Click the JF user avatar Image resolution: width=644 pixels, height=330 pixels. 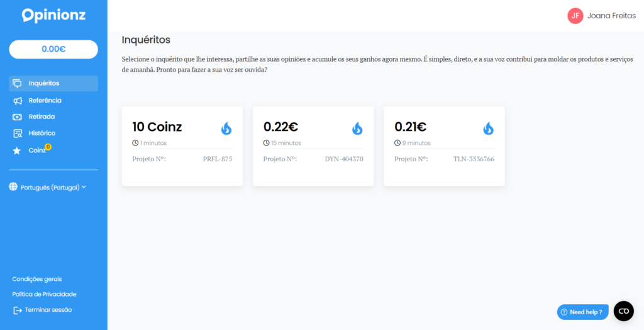[575, 16]
